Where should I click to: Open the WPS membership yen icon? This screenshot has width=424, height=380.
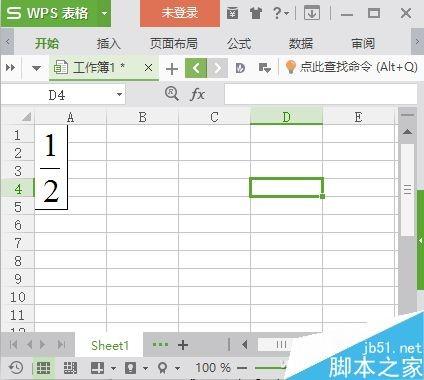click(x=232, y=14)
